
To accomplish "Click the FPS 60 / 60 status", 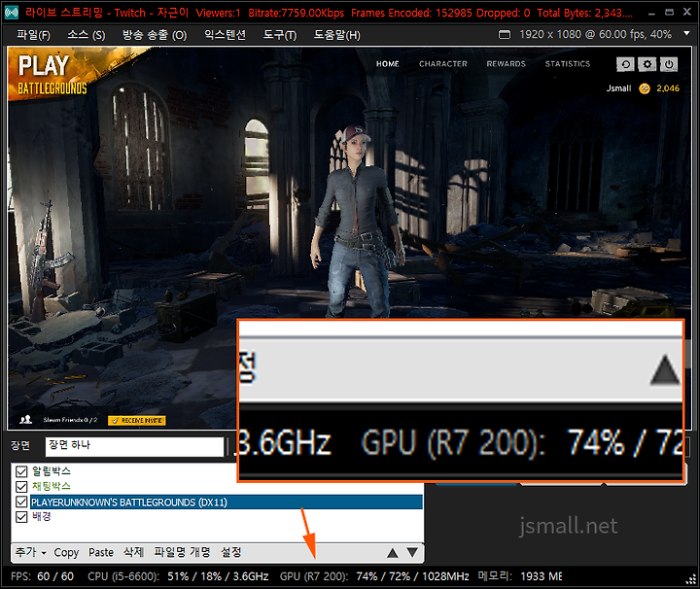I will [x=42, y=576].
